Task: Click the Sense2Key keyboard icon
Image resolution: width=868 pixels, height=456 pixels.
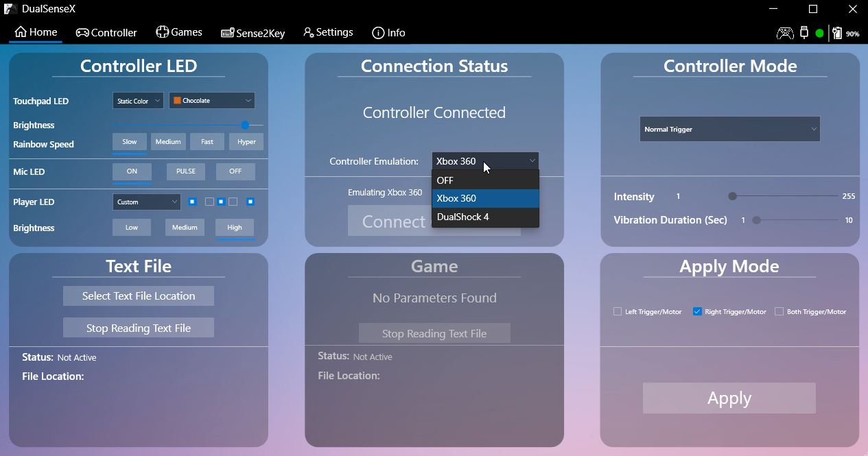Action: click(226, 32)
